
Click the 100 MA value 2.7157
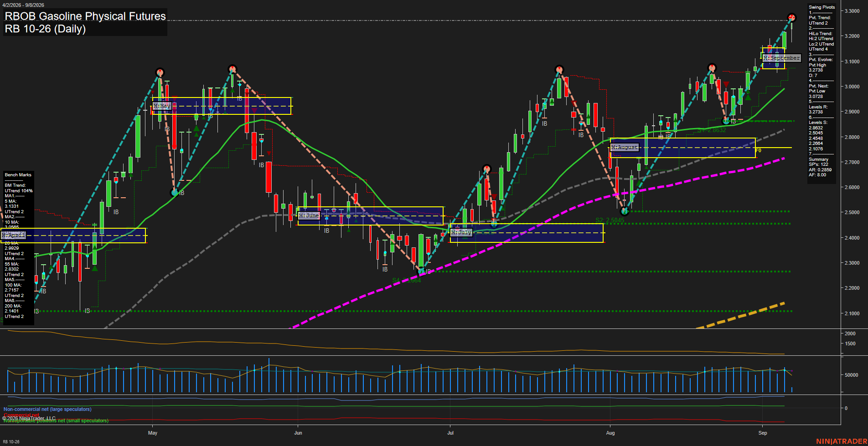(12, 290)
